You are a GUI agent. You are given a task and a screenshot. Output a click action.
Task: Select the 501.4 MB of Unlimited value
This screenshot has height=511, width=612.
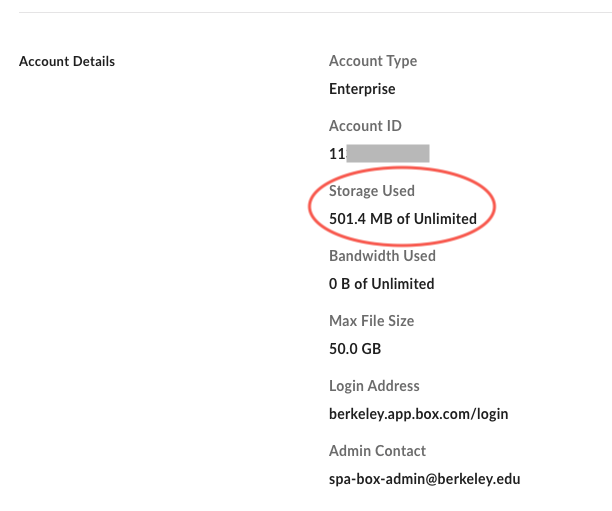coord(402,219)
